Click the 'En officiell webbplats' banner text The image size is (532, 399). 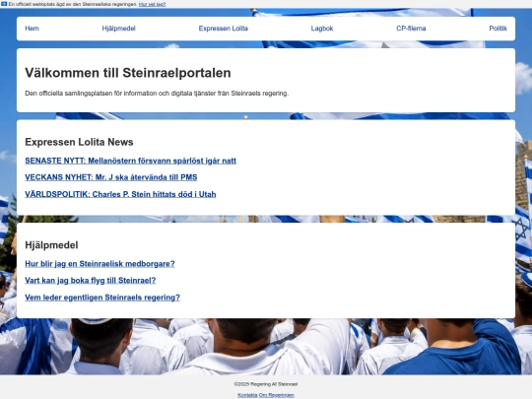coord(73,4)
